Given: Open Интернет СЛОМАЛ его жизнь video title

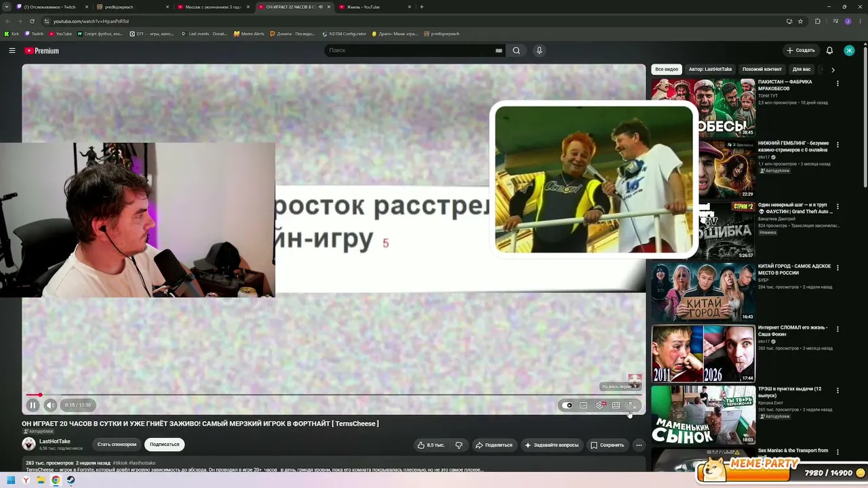Looking at the screenshot, I should click(793, 330).
